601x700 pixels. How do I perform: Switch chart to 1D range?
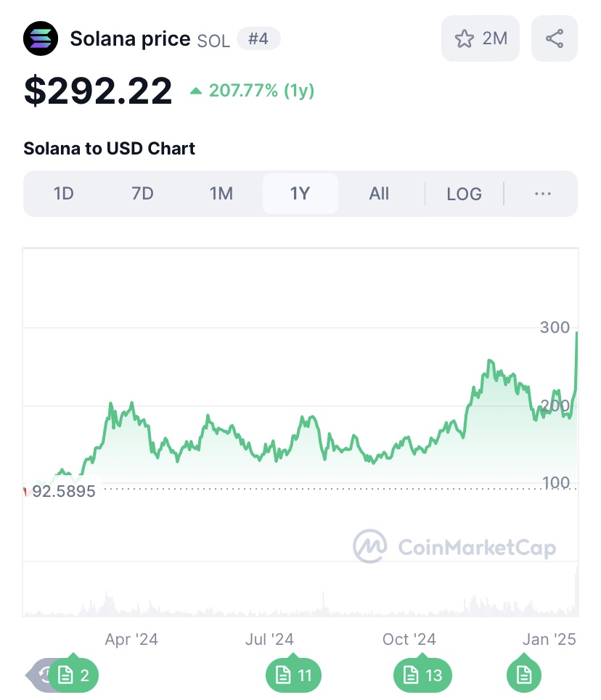[64, 194]
